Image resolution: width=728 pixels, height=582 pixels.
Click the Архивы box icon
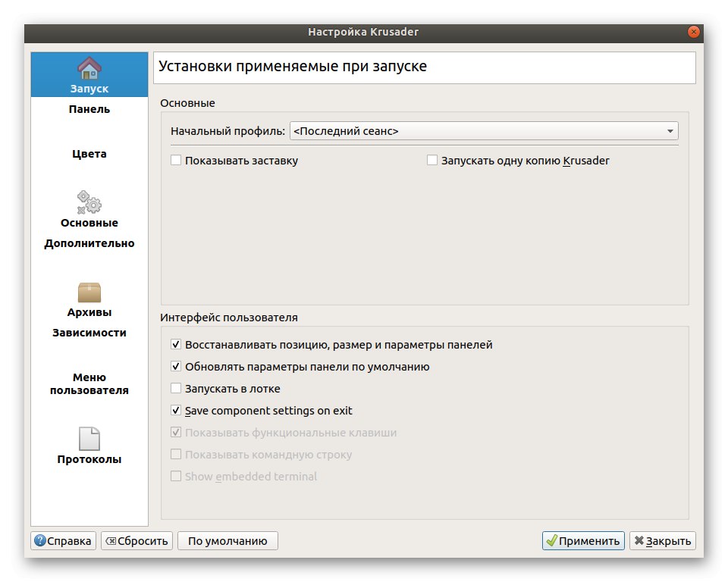[x=89, y=293]
